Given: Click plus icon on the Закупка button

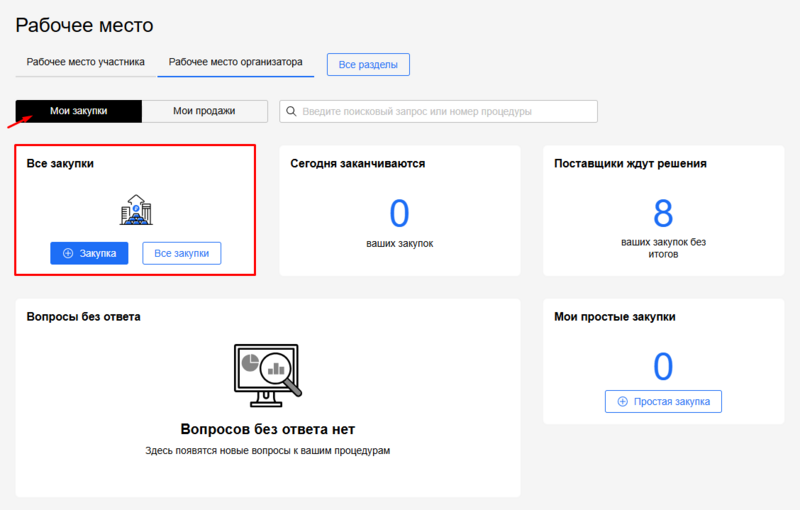Looking at the screenshot, I should click(x=68, y=253).
